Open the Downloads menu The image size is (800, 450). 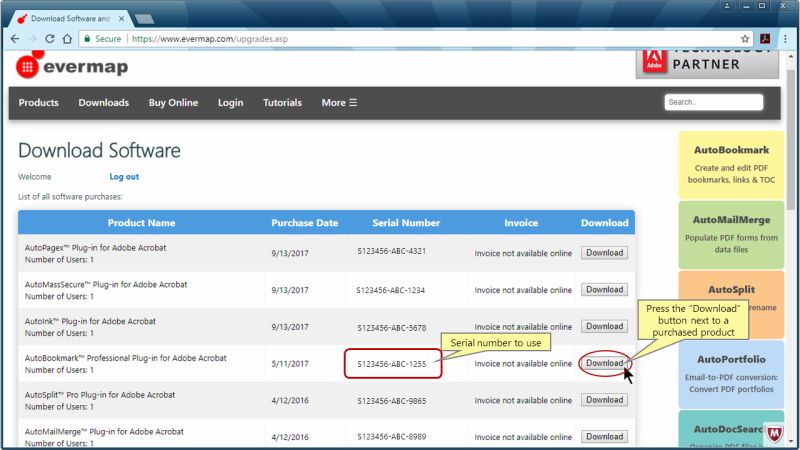click(104, 103)
